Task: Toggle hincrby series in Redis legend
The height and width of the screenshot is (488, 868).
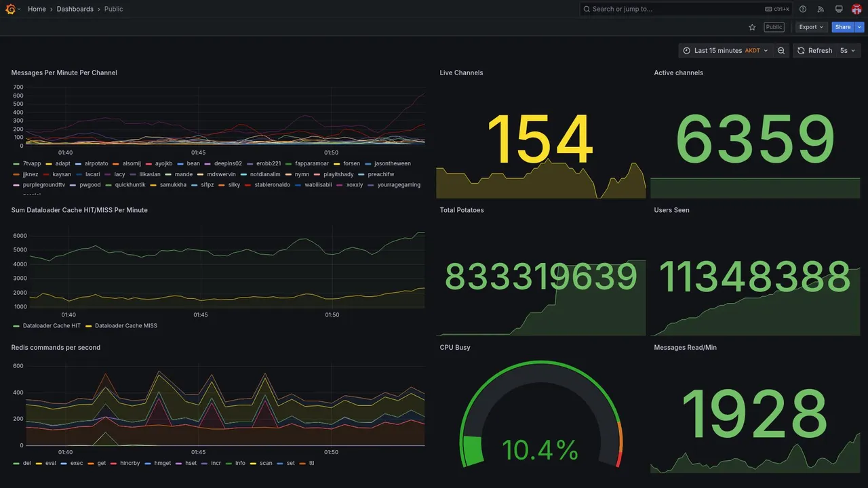Action: [x=130, y=463]
